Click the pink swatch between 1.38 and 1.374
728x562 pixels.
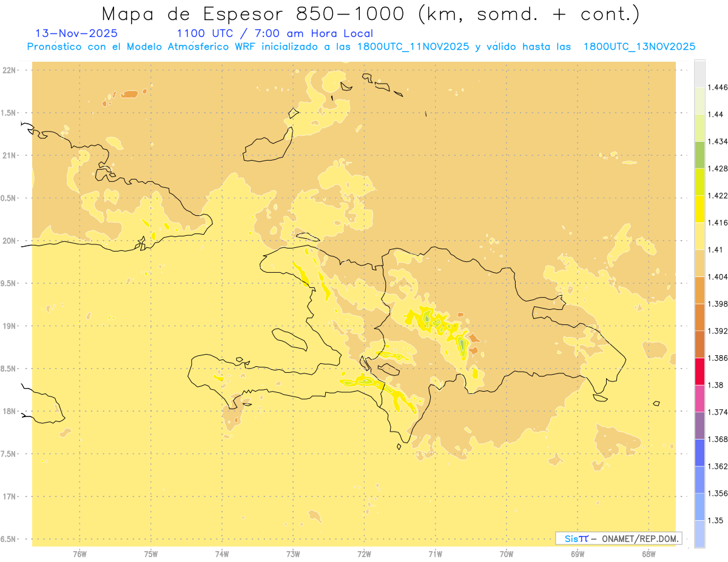click(699, 398)
